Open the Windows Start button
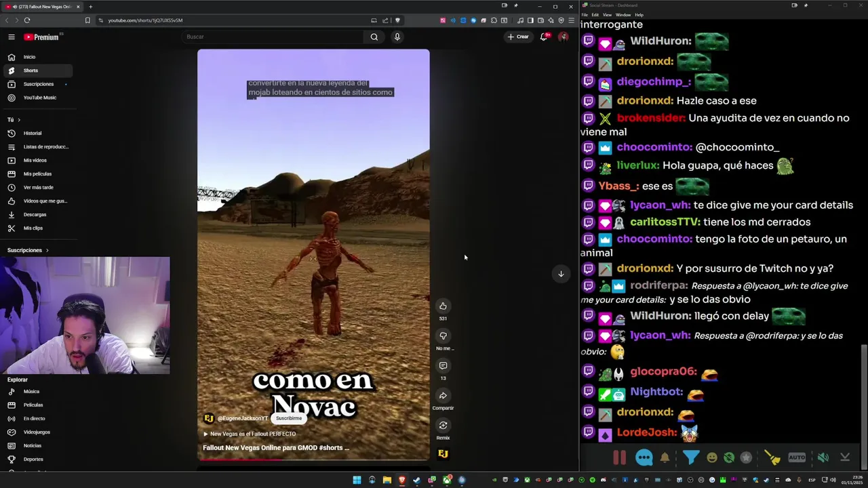Image resolution: width=868 pixels, height=488 pixels. tap(357, 480)
